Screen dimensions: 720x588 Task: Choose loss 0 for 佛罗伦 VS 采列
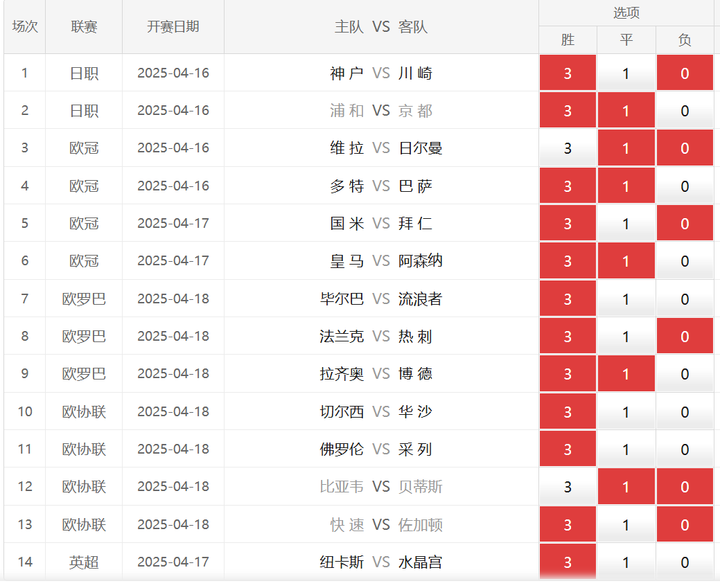(x=685, y=449)
